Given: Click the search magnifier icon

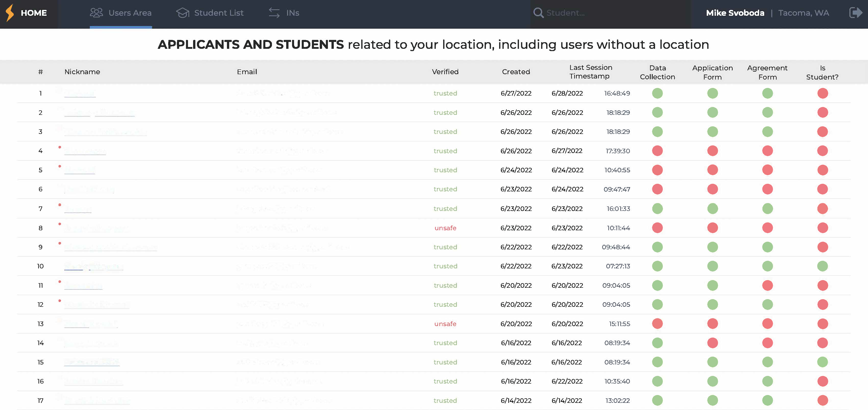Looking at the screenshot, I should pos(538,13).
